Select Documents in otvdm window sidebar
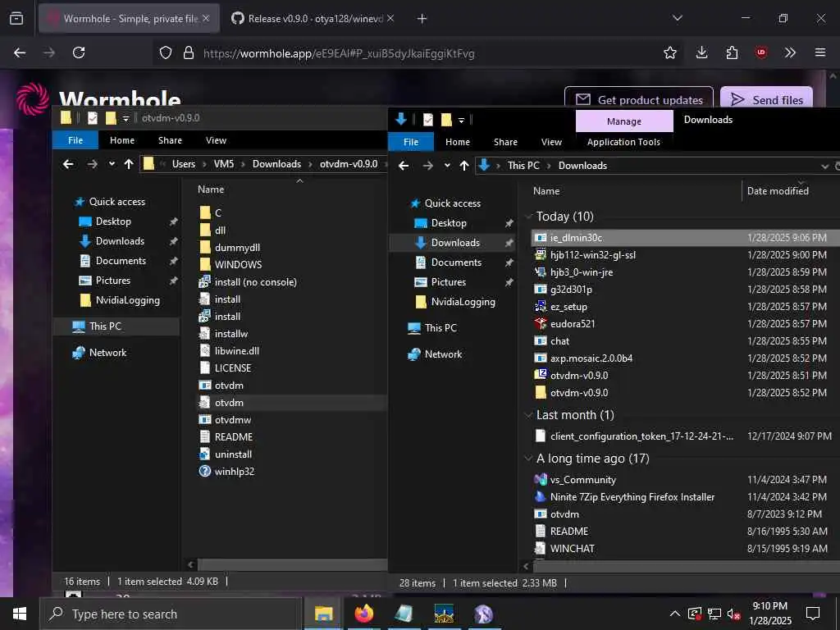Screen dimensions: 840x630 coord(121,261)
